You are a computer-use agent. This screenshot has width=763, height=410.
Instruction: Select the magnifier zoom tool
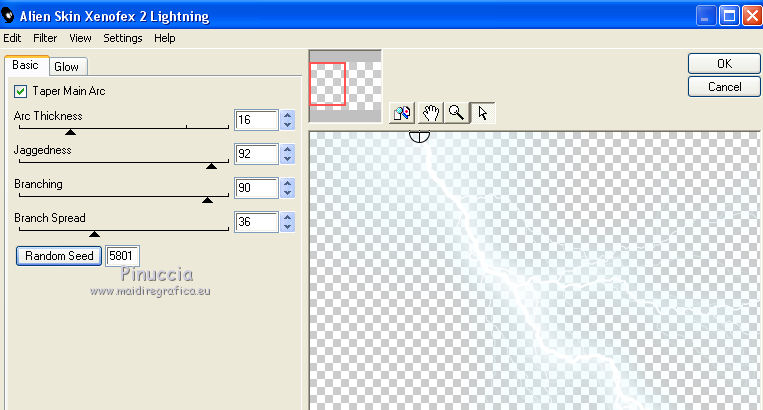tap(456, 113)
